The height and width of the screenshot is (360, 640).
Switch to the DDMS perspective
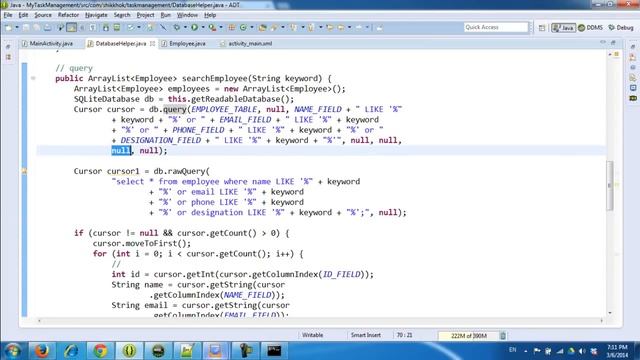(x=590, y=28)
